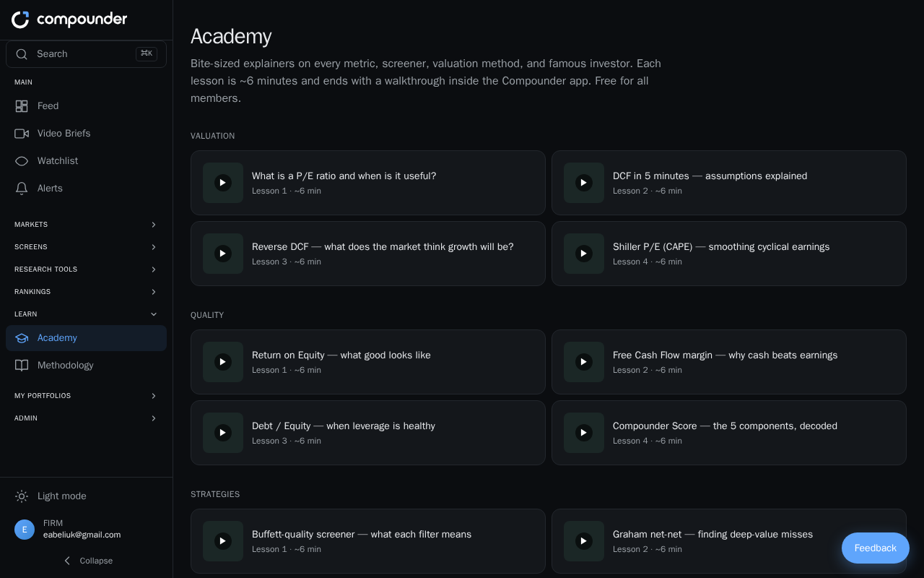Play the Shiller P/E (CAPE) lesson

[584, 254]
